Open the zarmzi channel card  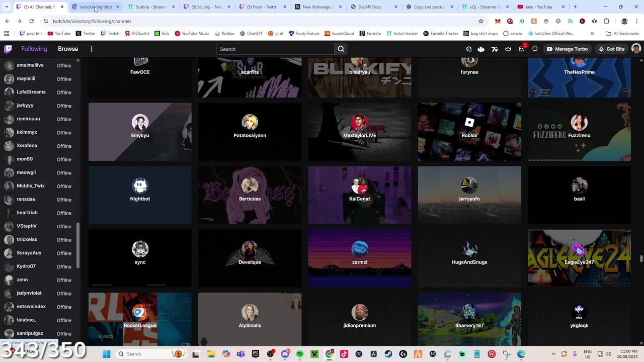360,258
